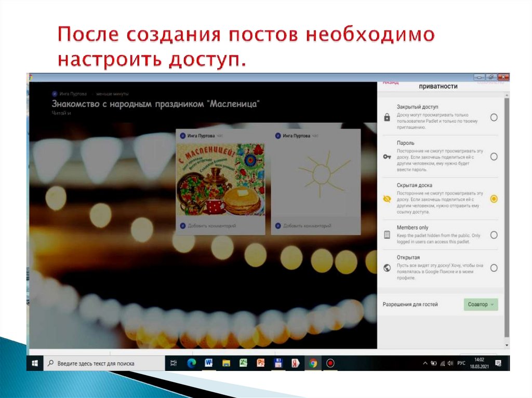Click the Открытая option title

point(408,257)
